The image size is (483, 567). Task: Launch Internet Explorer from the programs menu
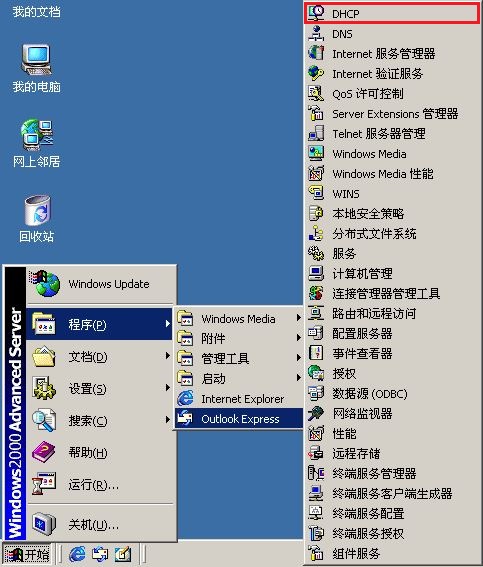[239, 398]
